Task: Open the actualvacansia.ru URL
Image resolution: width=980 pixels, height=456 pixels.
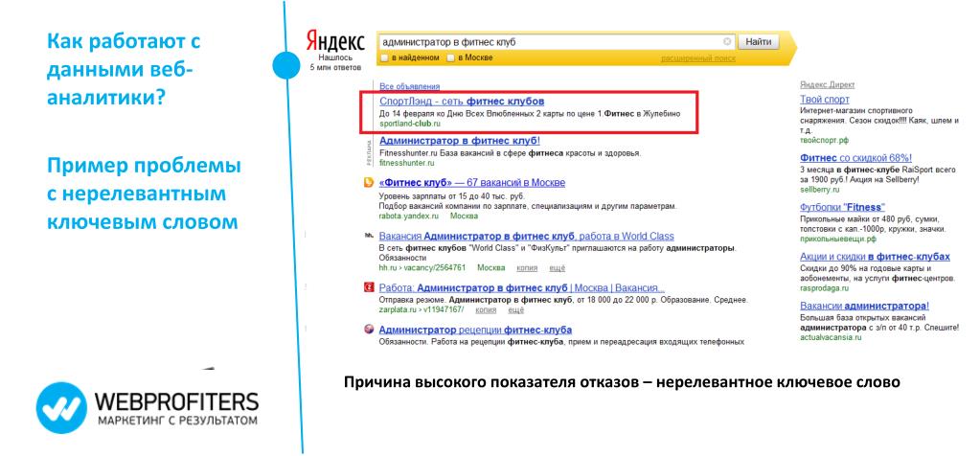Action: point(831,337)
